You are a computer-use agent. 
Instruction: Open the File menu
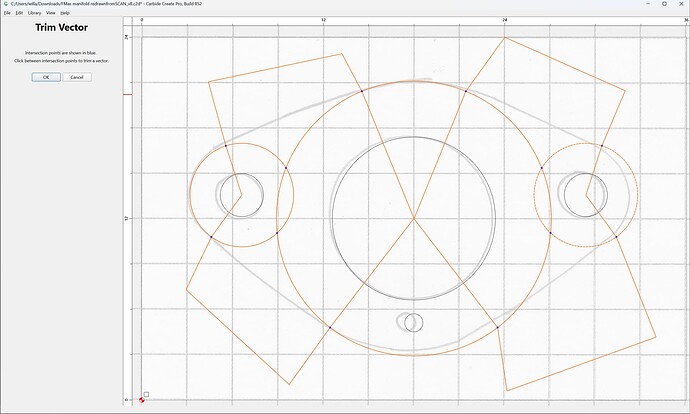[x=7, y=13]
